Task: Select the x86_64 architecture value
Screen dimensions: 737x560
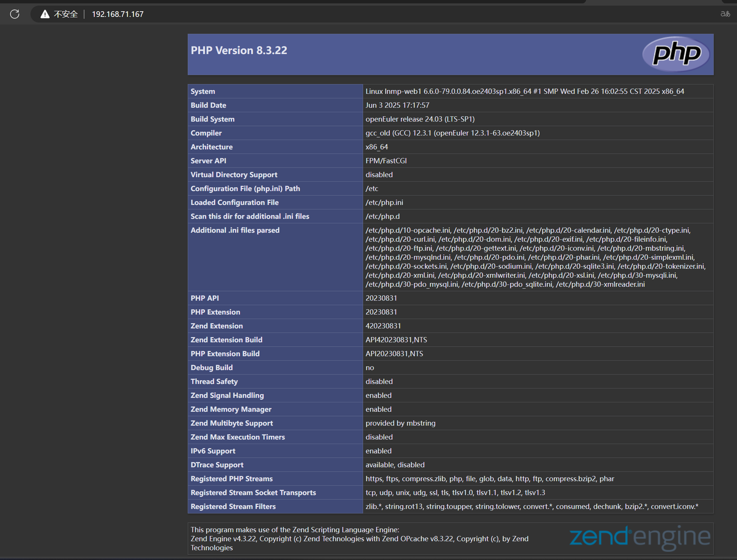Action: point(377,147)
